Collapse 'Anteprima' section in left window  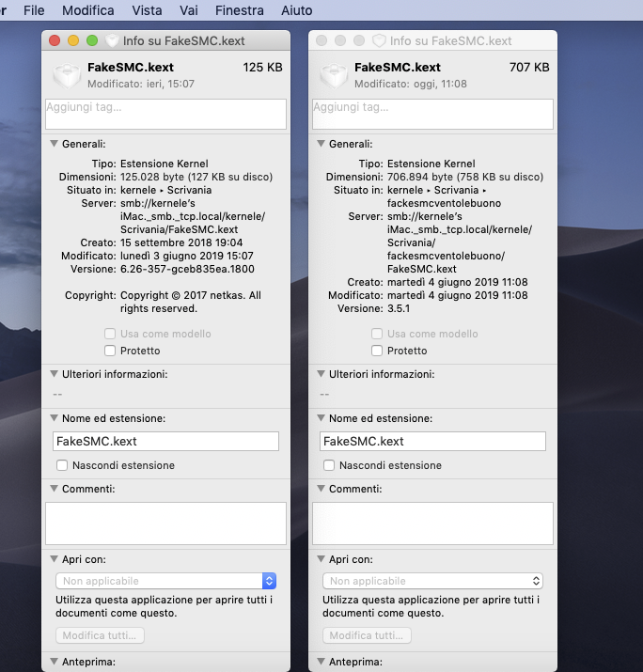pos(54,662)
